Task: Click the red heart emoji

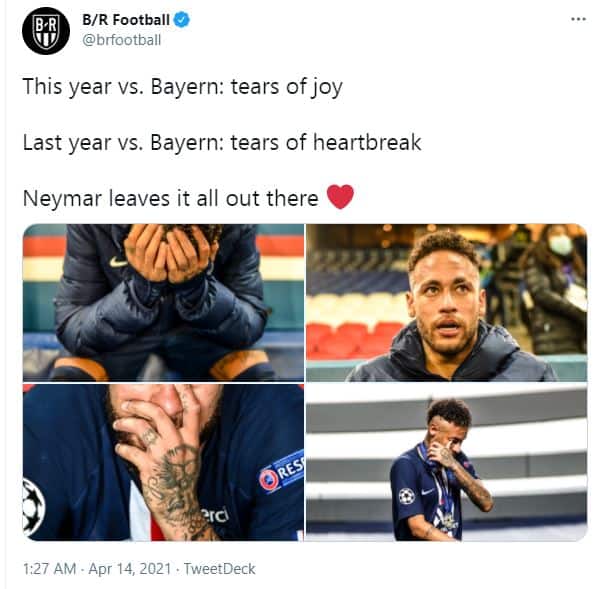Action: 340,197
